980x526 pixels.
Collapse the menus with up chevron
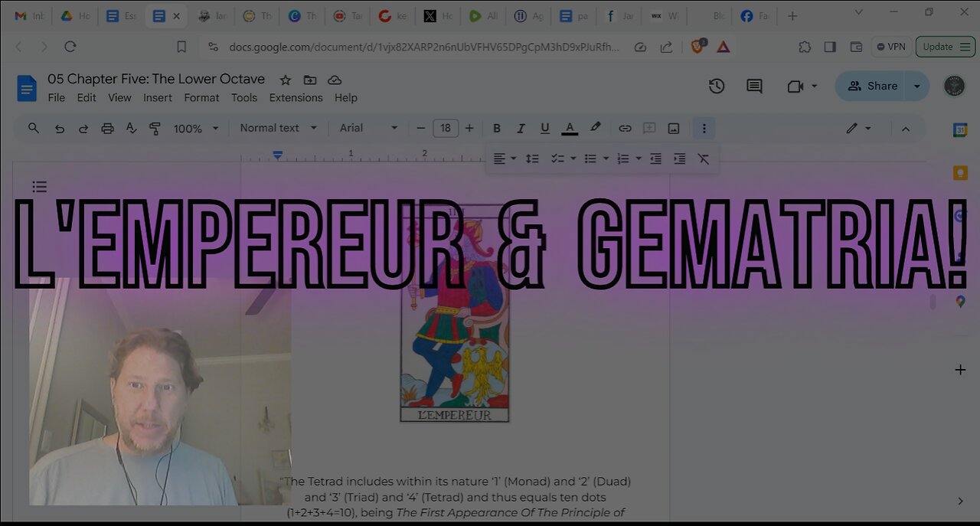[x=906, y=129]
